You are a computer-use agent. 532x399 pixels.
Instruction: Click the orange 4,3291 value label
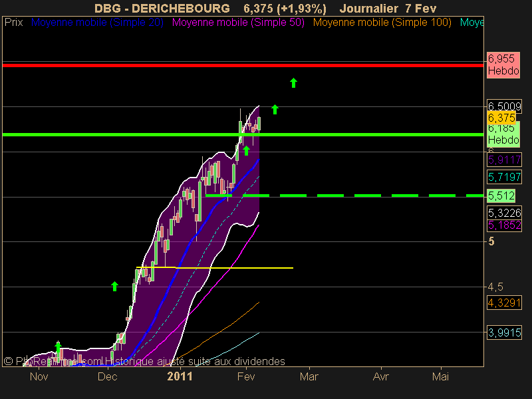point(504,303)
